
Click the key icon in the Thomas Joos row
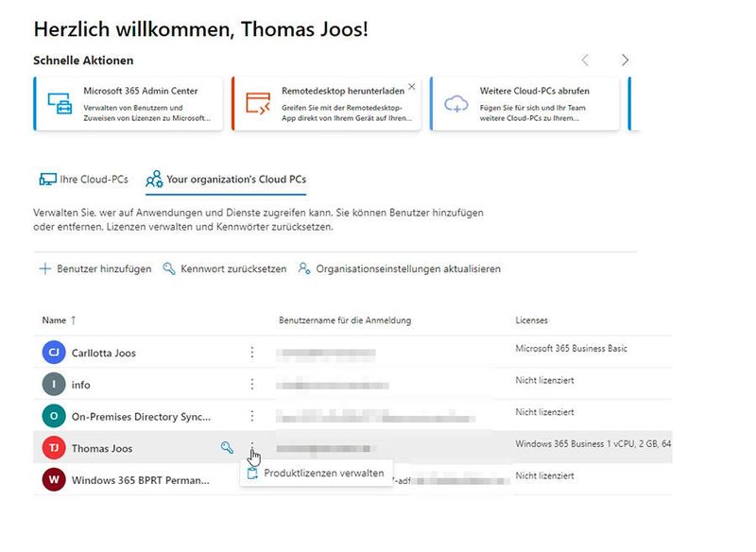(227, 448)
